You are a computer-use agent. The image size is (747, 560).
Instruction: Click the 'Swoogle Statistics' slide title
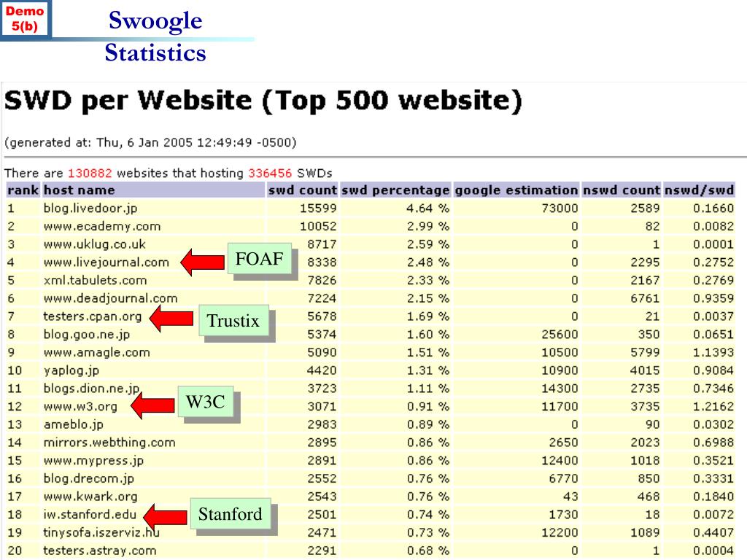click(x=155, y=36)
